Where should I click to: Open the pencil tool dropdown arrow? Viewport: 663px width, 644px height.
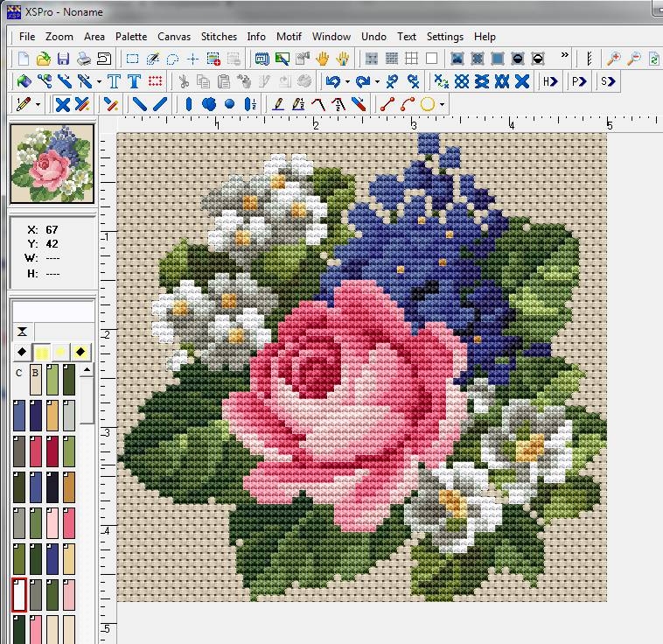(38, 105)
